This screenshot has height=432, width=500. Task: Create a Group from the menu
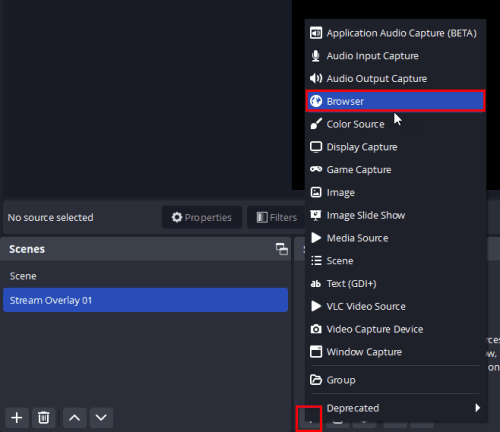pyautogui.click(x=395, y=380)
